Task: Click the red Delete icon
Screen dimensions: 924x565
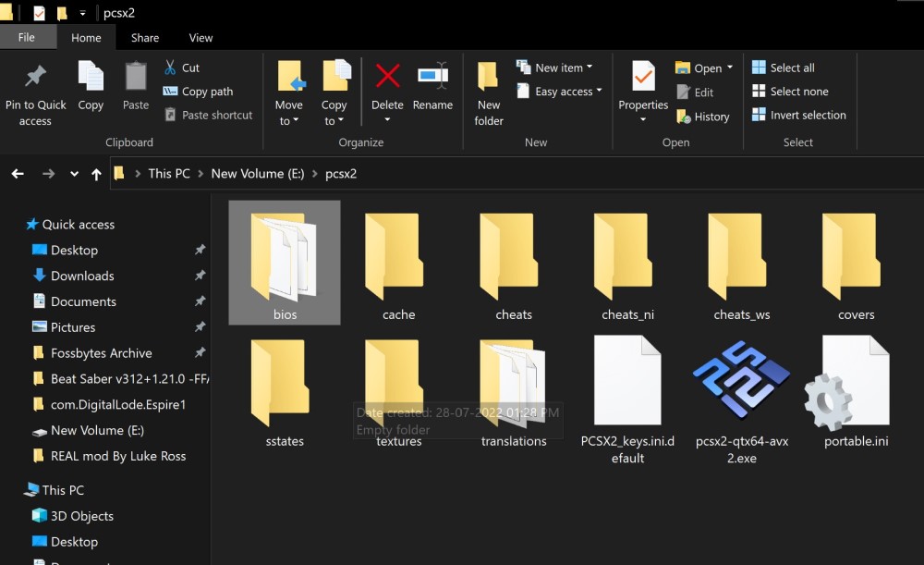Action: click(387, 77)
